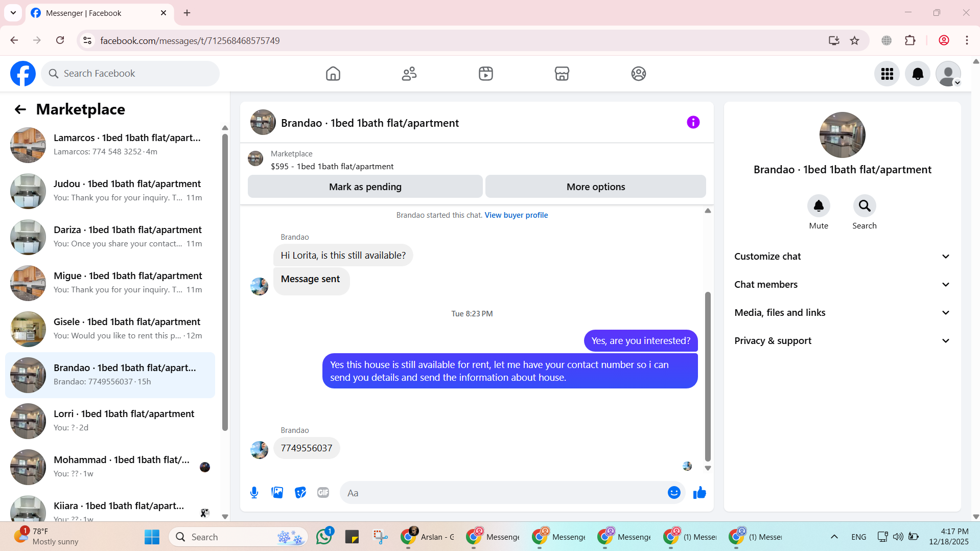This screenshot has width=980, height=551.
Task: Open the Sticky Notes taskbar icon
Action: (x=352, y=537)
